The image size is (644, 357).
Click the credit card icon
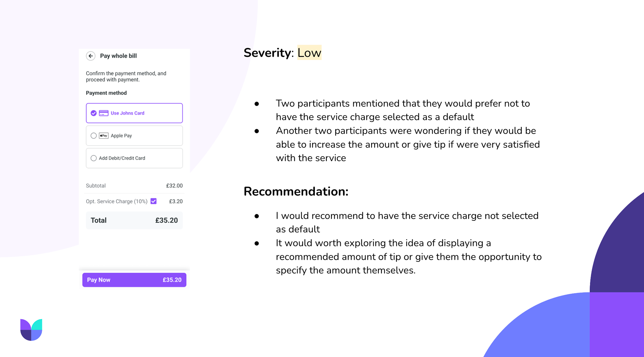104,113
